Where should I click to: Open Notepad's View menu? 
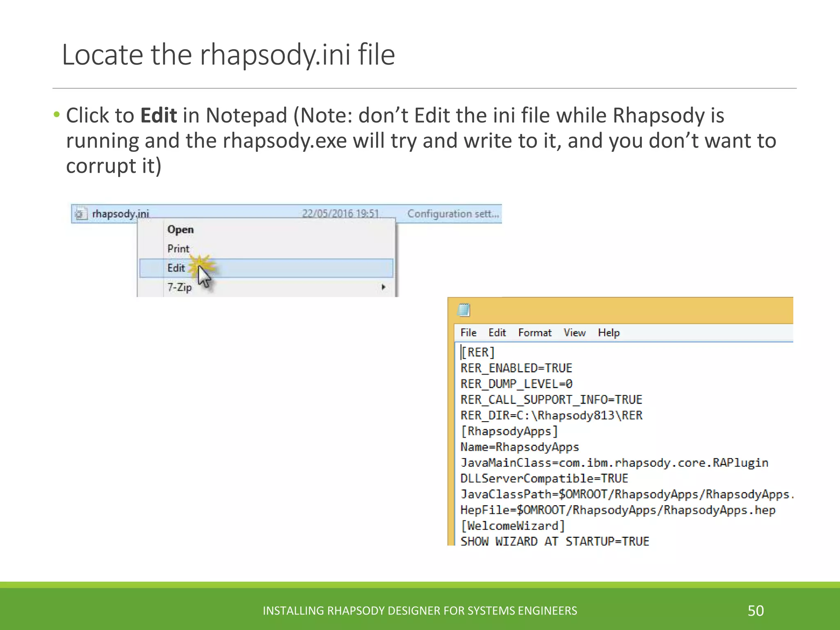pyautogui.click(x=575, y=333)
